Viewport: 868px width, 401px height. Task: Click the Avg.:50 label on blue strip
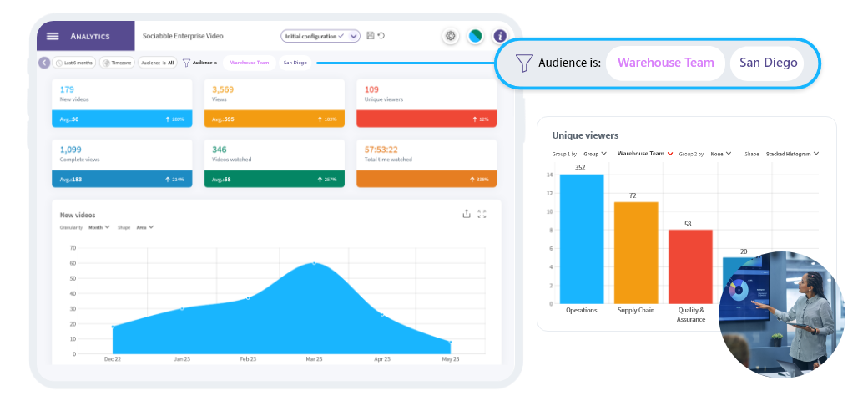tap(69, 119)
